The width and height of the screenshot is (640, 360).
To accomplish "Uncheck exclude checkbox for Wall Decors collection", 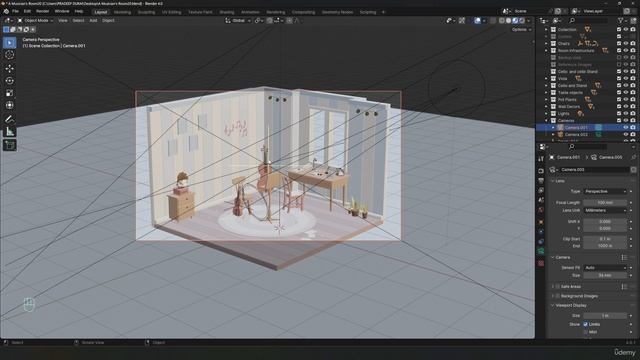I will [619, 107].
